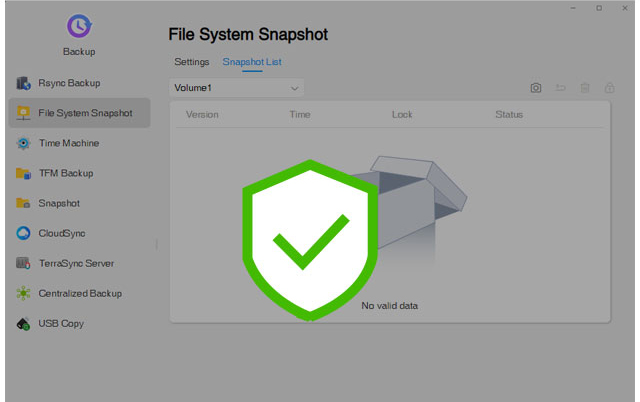Click the Backup app clock icon

[79, 26]
